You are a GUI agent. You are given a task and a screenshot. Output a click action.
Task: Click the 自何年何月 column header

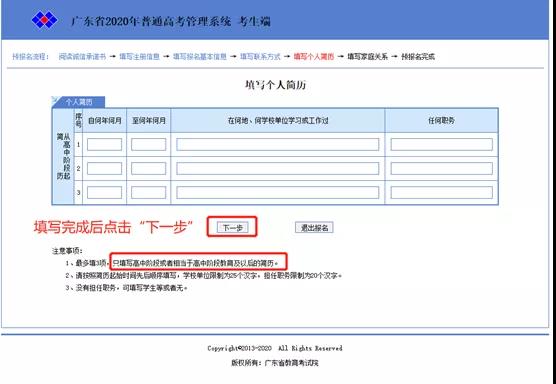pyautogui.click(x=104, y=121)
